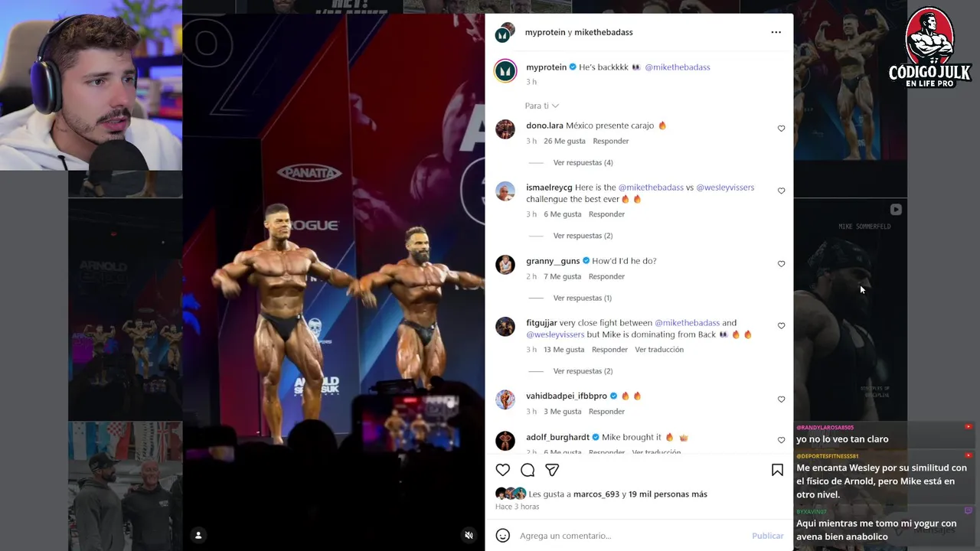
Task: Open the comment bubble icon below the comments
Action: tap(528, 470)
